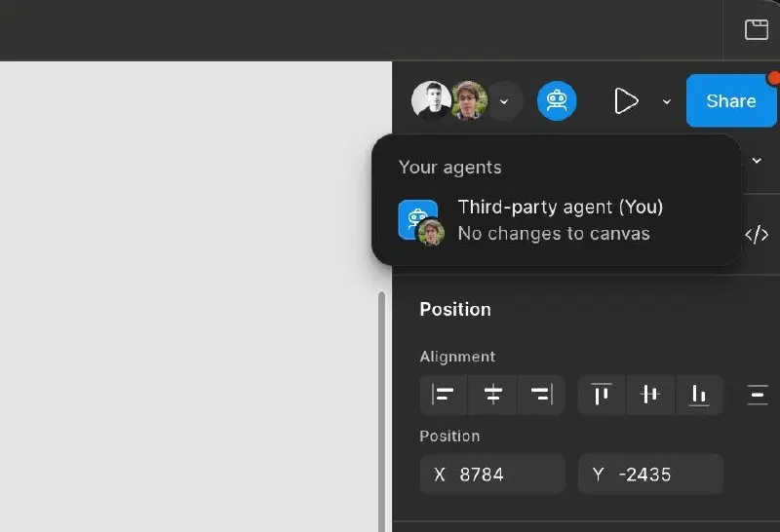
Task: Align selection to bottom
Action: [699, 395]
